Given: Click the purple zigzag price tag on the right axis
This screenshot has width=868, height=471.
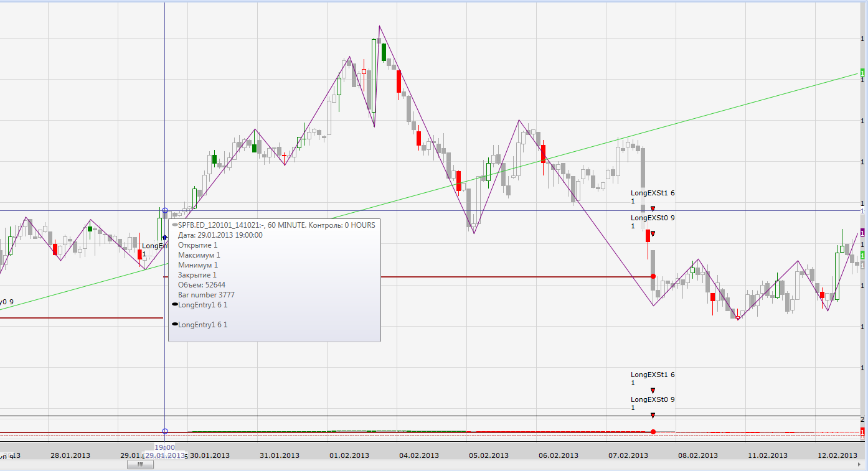Looking at the screenshot, I should click(x=863, y=232).
